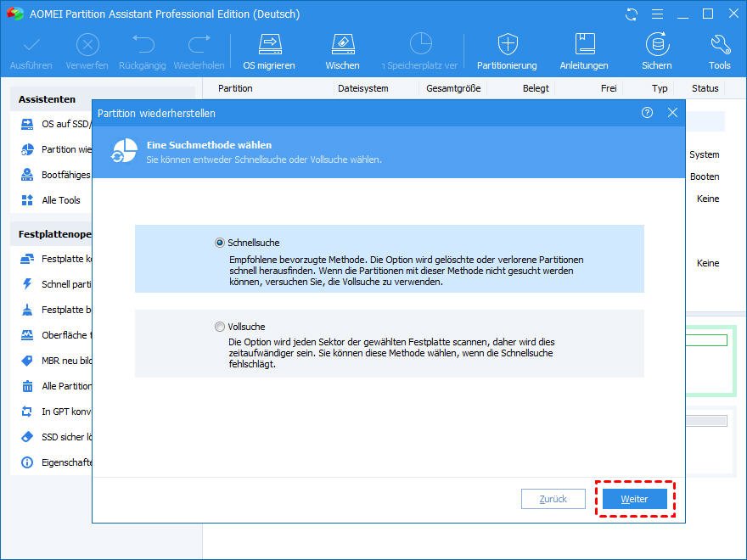
Task: Click In GPT konvertieren icon
Action: point(27,412)
